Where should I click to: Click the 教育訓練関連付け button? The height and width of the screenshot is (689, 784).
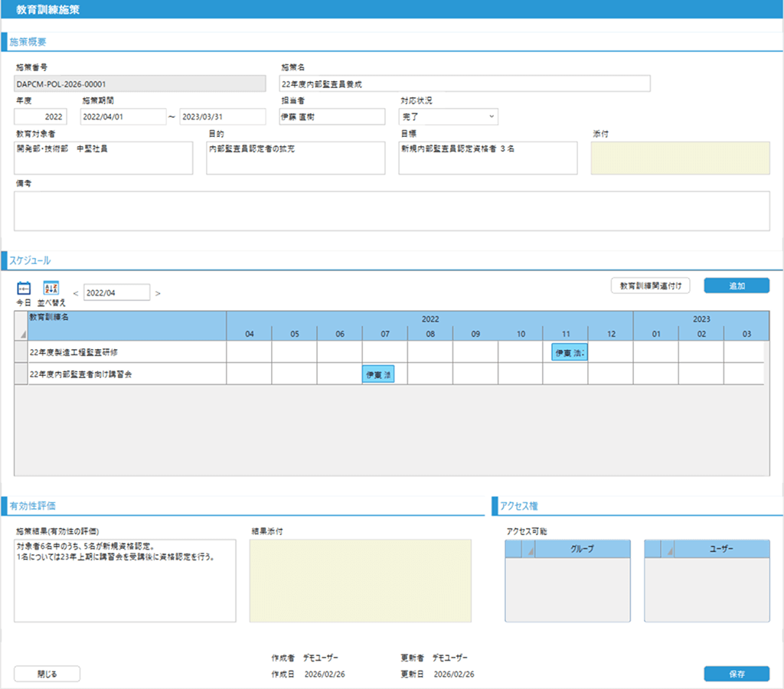650,286
